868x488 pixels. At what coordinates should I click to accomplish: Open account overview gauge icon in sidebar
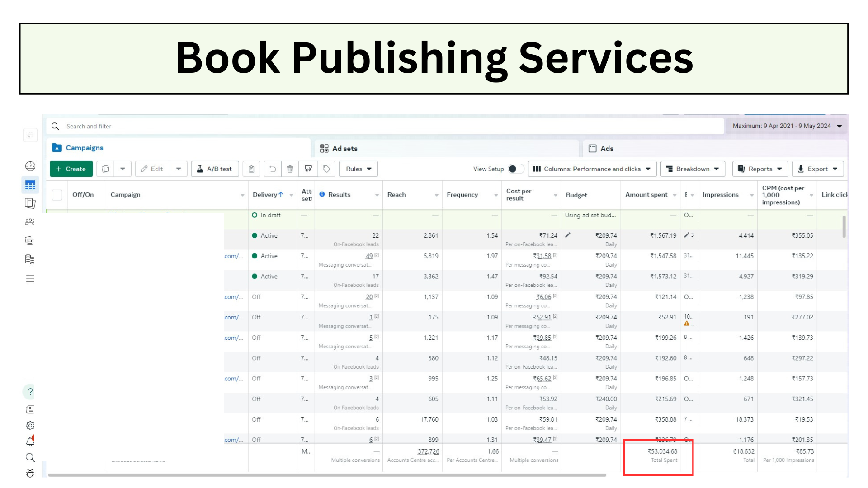[30, 166]
